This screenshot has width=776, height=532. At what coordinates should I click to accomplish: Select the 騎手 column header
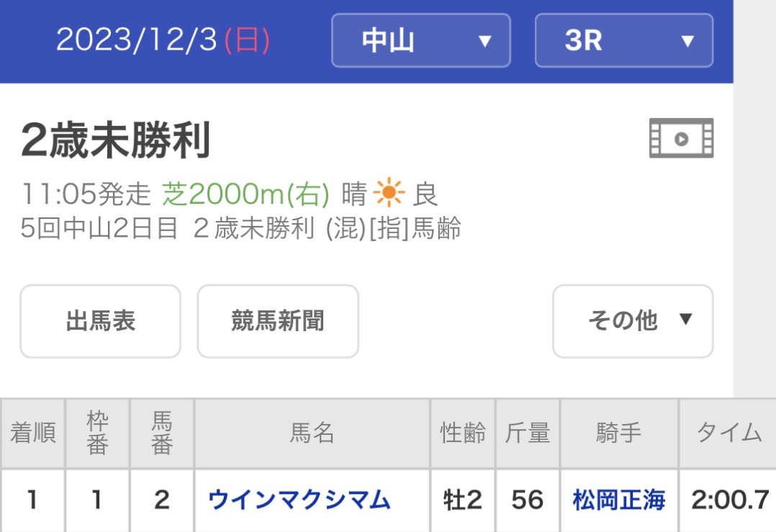pos(619,433)
